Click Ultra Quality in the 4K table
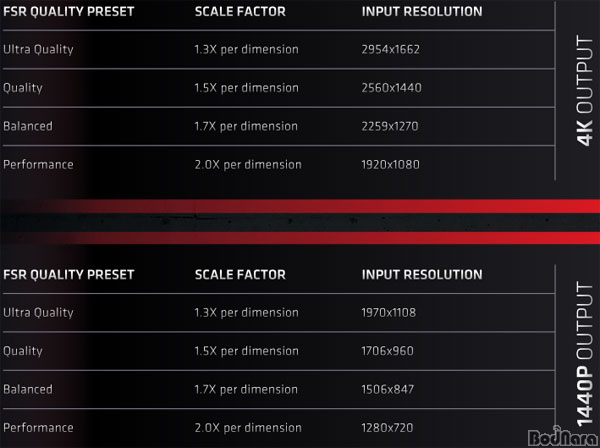 pyautogui.click(x=38, y=49)
